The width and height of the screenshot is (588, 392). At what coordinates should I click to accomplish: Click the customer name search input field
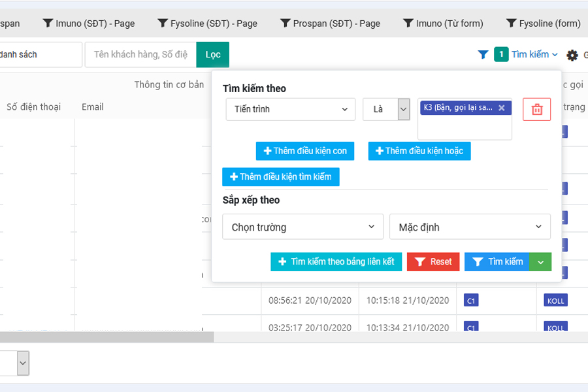pyautogui.click(x=140, y=55)
